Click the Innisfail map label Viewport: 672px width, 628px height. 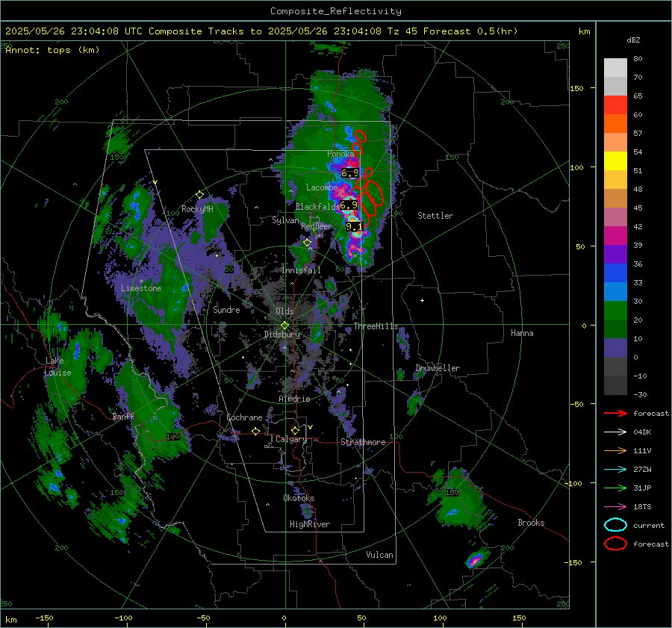(x=301, y=270)
